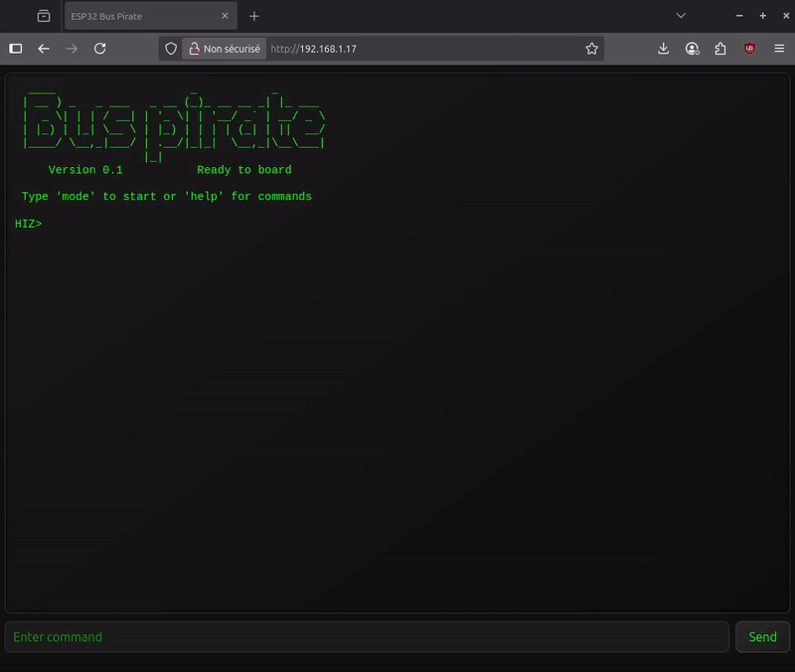Show the extensions menu

(x=720, y=49)
